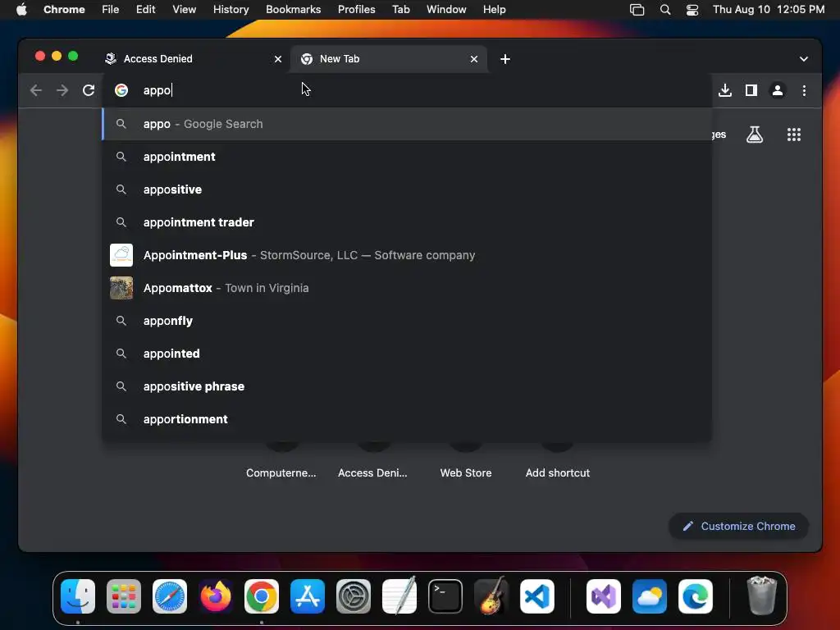Switch to the New Tab tab
This screenshot has width=840, height=630.
[x=388, y=59]
